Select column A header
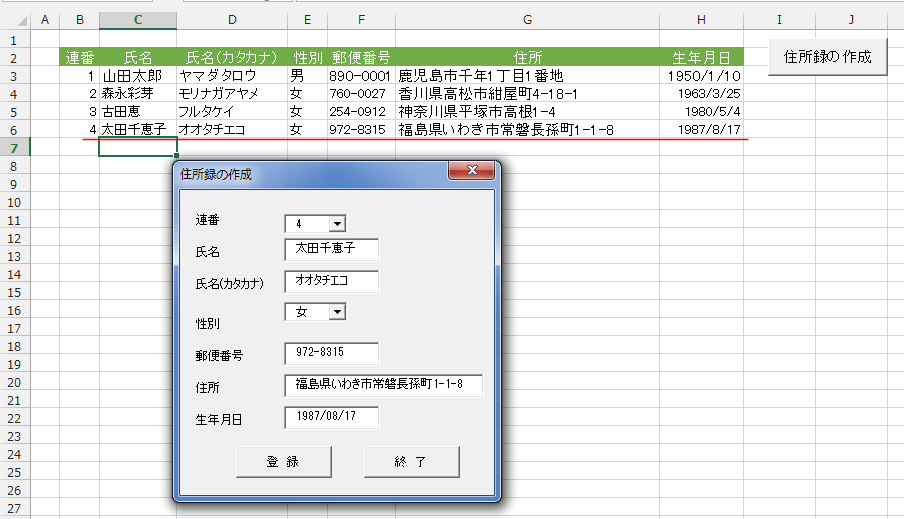This screenshot has width=904, height=519. (x=45, y=20)
